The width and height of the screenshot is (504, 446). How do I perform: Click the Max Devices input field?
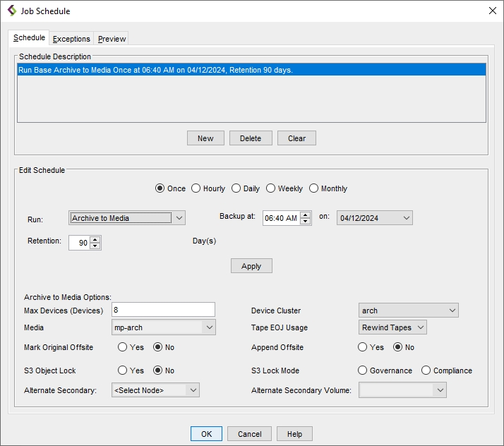click(162, 310)
